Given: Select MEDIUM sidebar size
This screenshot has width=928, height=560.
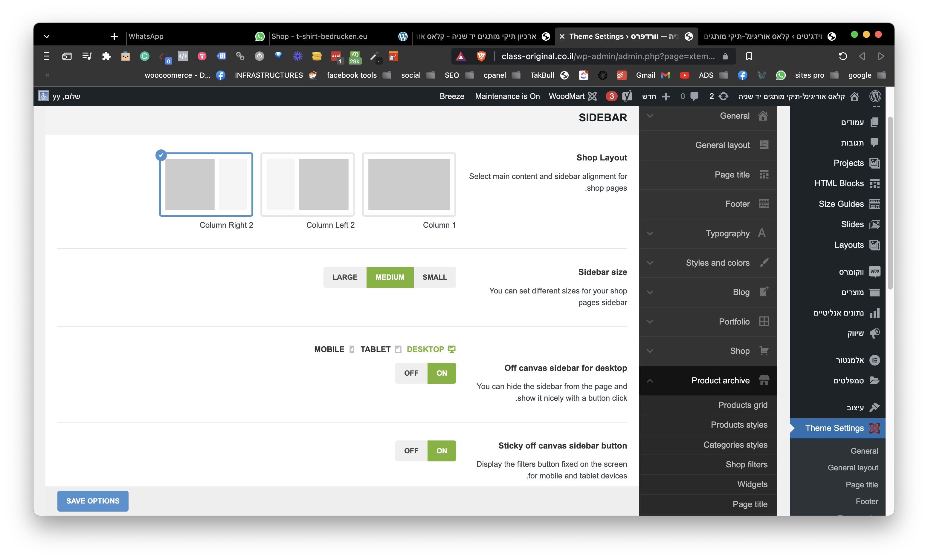Looking at the screenshot, I should 390,277.
